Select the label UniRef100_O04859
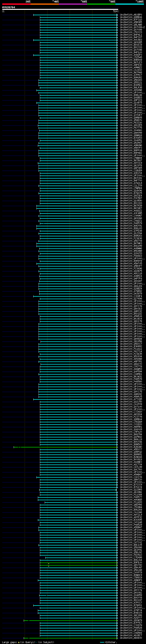 (131, 596)
